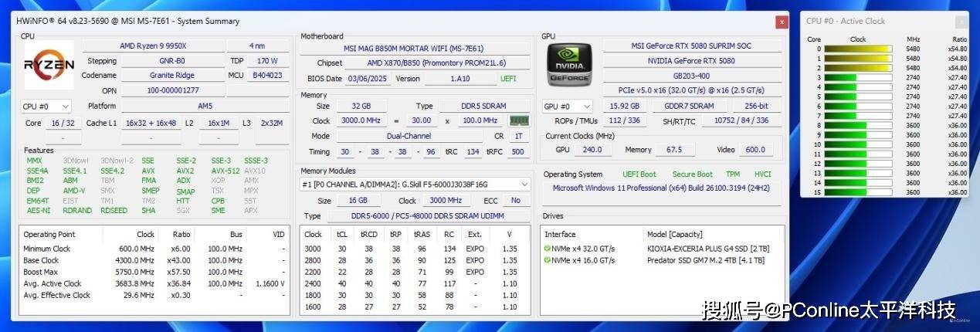This screenshot has height=332, width=980.
Task: Click the Video clock value 600.0
Action: pos(754,150)
